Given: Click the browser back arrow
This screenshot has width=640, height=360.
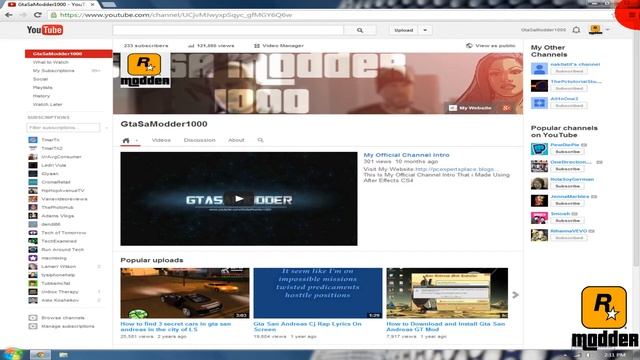Looking at the screenshot, I should coord(9,15).
